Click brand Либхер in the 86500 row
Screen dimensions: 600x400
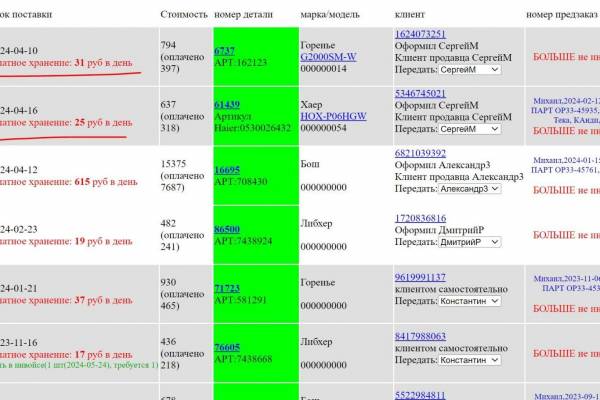tap(316, 223)
